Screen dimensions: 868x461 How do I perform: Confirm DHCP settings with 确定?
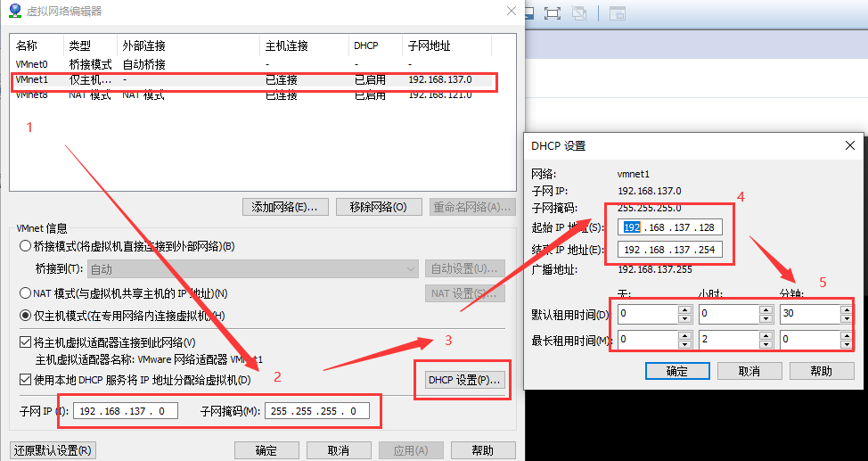(x=677, y=371)
